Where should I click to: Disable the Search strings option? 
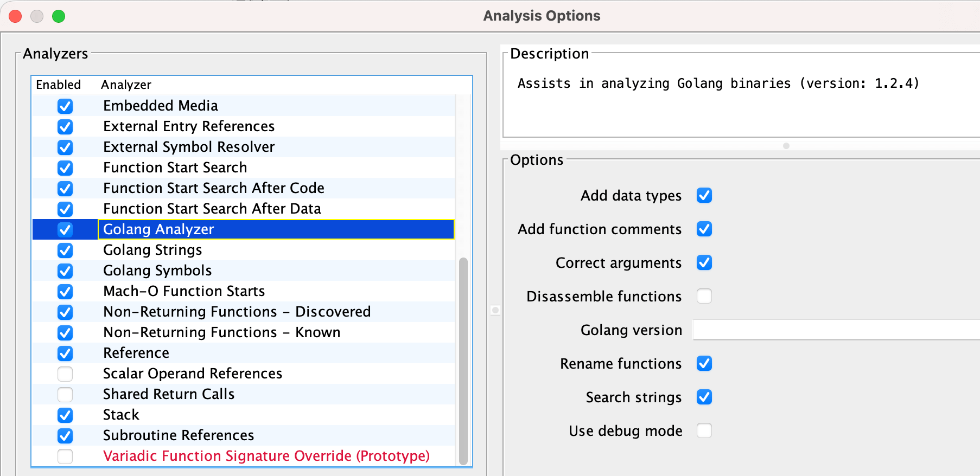click(x=704, y=397)
